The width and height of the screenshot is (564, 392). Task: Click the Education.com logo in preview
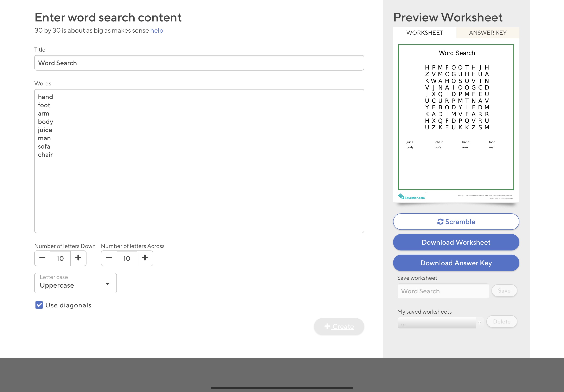point(411,196)
